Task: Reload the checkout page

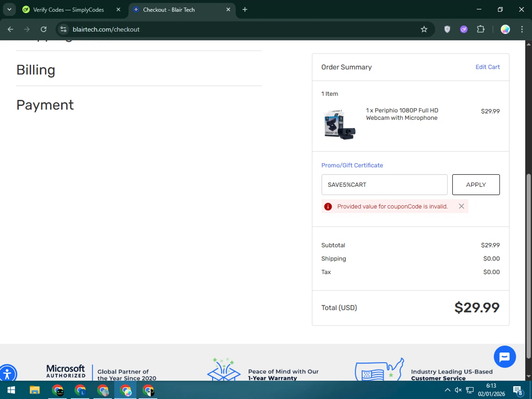Action: point(44,29)
